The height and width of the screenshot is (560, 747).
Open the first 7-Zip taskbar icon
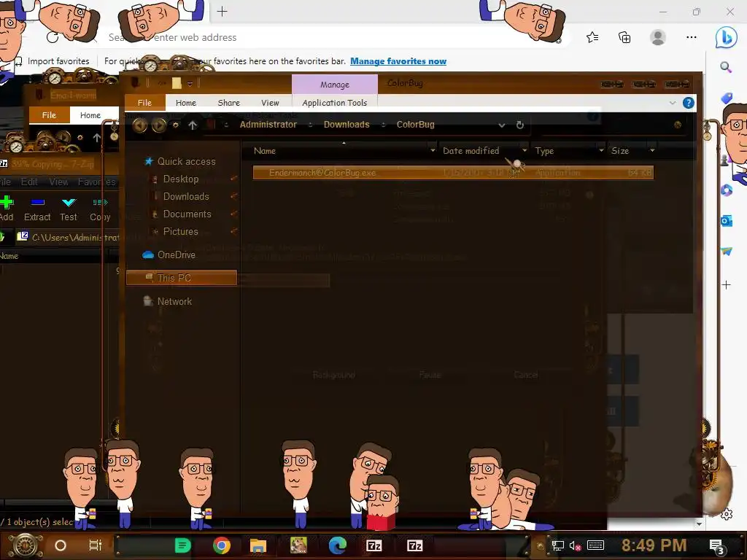click(x=374, y=545)
